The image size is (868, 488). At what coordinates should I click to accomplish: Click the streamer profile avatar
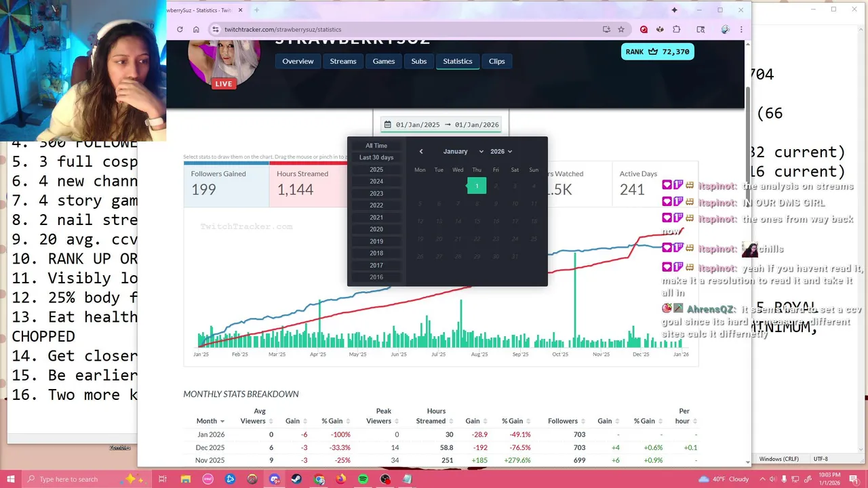tap(224, 64)
